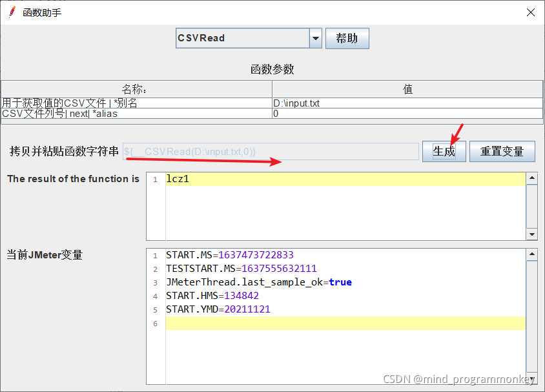Click the result pane scroll up arrow
This screenshot has height=392, width=545.
[532, 178]
